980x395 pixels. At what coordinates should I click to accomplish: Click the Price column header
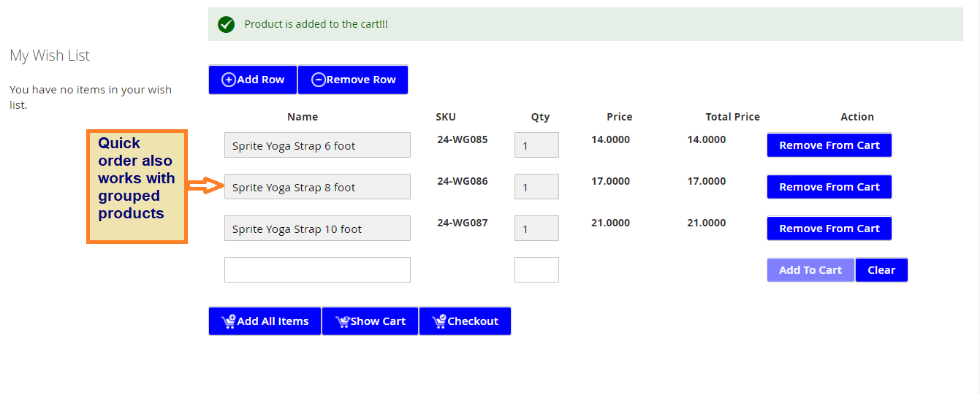[620, 117]
